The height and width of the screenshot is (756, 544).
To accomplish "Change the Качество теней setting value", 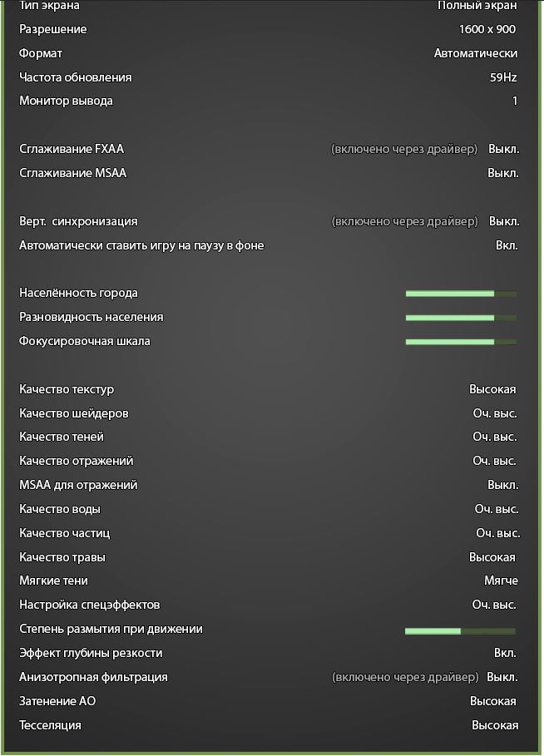I will pos(495,437).
